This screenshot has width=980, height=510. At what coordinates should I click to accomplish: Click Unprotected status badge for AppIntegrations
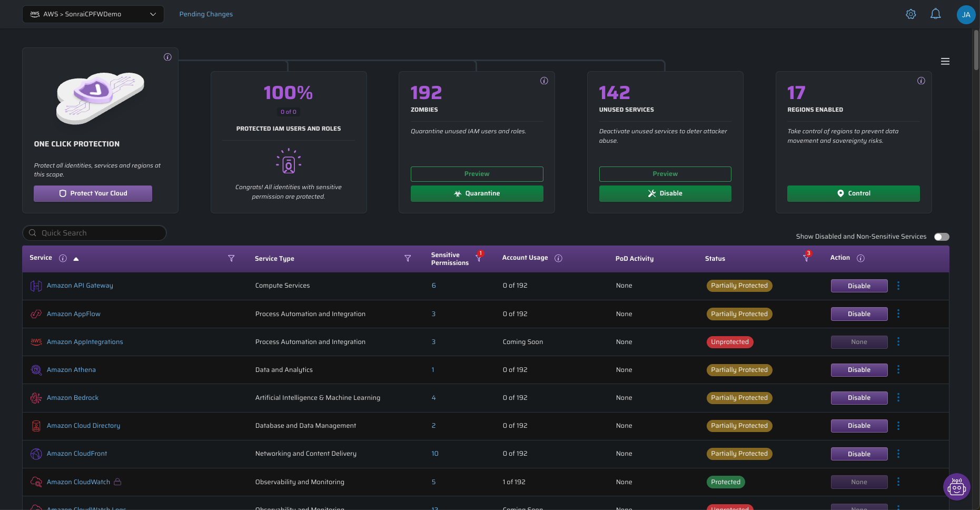point(730,342)
